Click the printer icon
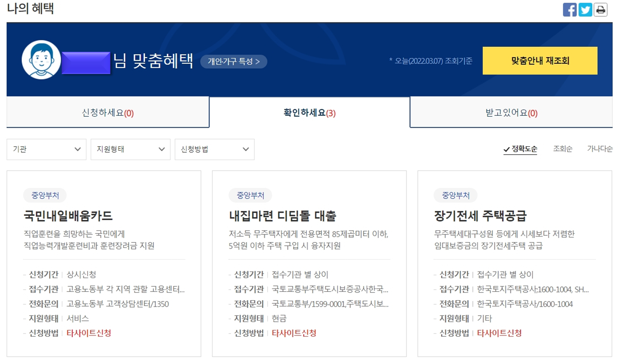 point(601,10)
